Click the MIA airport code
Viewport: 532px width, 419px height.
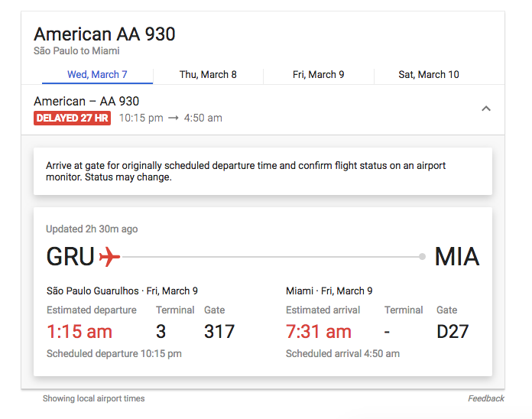tap(456, 257)
